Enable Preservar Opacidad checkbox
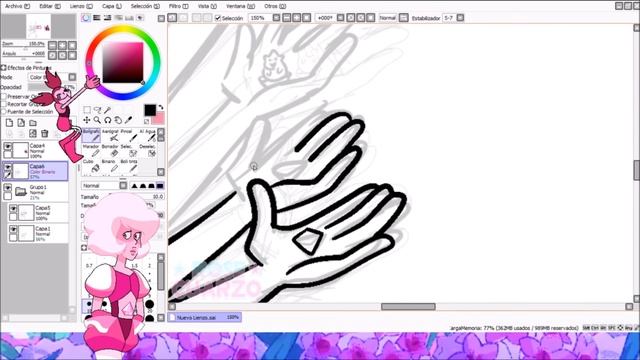 (4, 96)
